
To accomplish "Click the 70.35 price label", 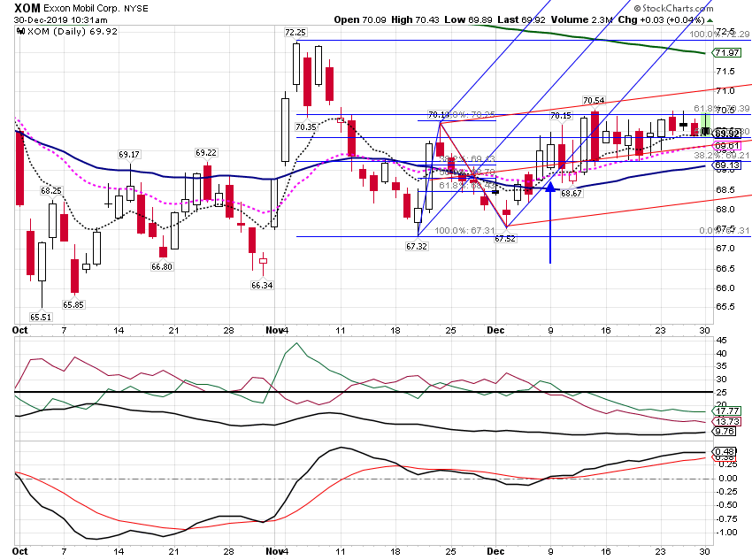I will pyautogui.click(x=306, y=127).
